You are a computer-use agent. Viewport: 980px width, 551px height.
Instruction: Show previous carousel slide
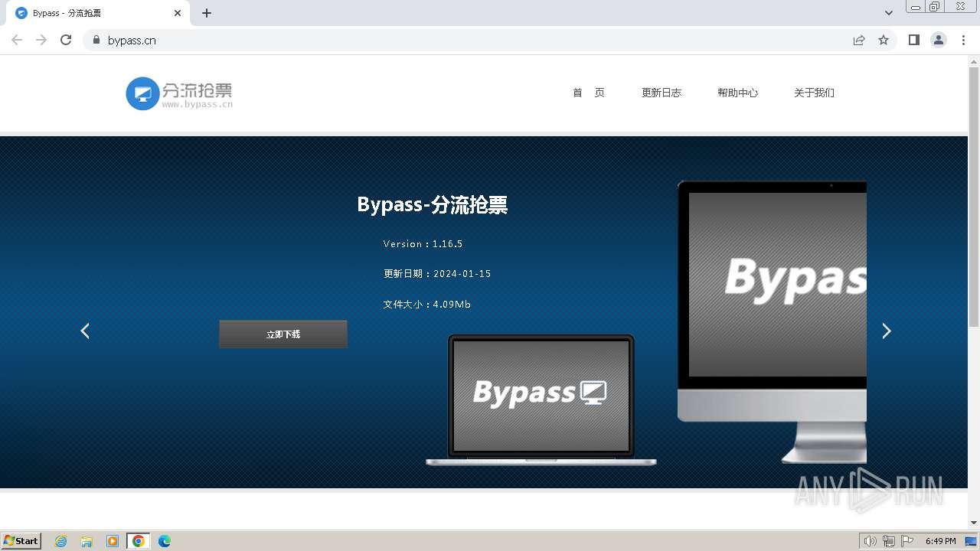click(85, 331)
